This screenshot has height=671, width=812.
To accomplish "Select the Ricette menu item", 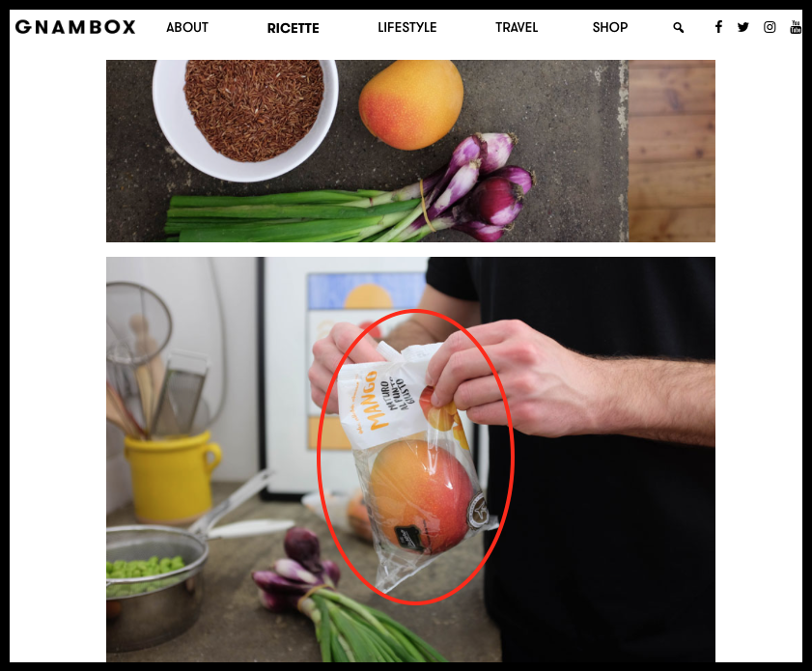I will point(294,28).
